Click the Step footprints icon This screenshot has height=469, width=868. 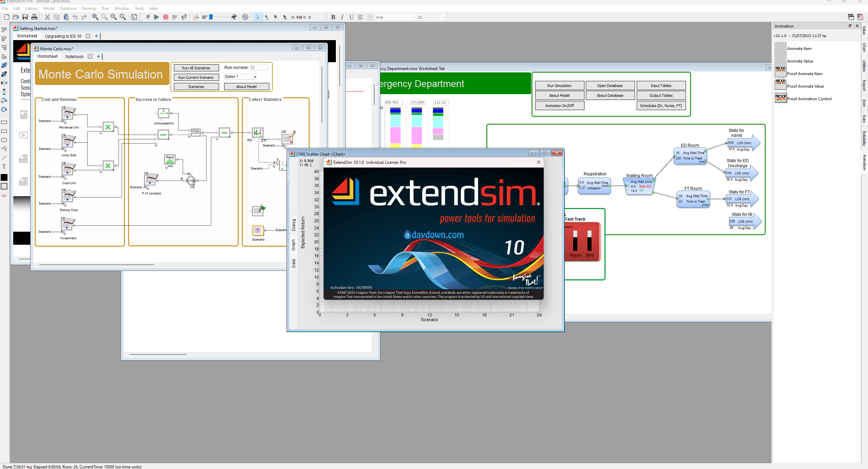(x=184, y=17)
